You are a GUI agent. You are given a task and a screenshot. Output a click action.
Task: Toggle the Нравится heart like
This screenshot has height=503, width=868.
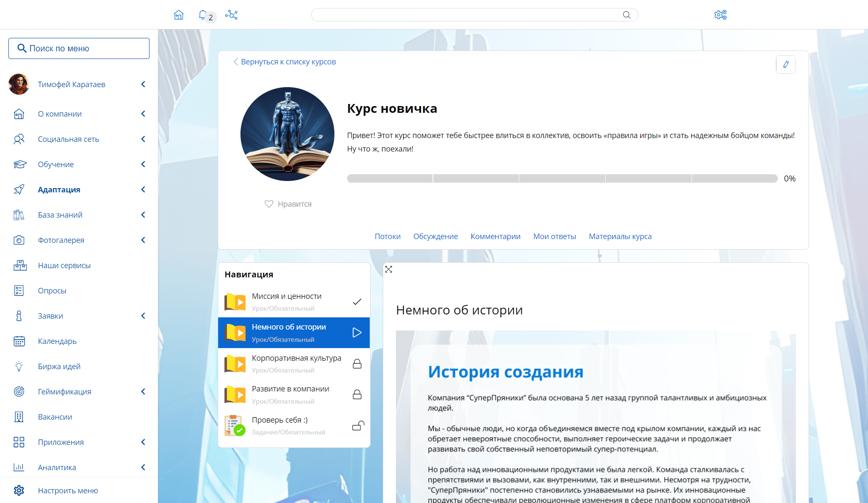pos(269,204)
